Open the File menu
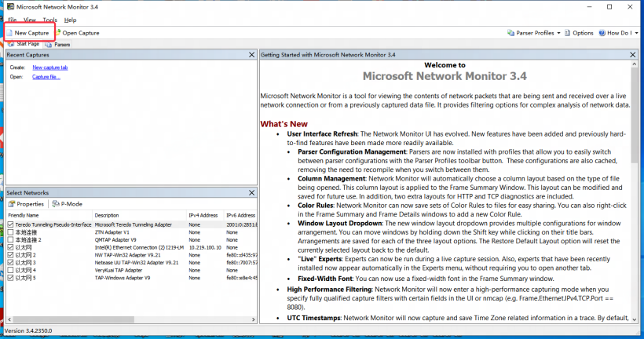The width and height of the screenshot is (644, 339). [x=13, y=20]
